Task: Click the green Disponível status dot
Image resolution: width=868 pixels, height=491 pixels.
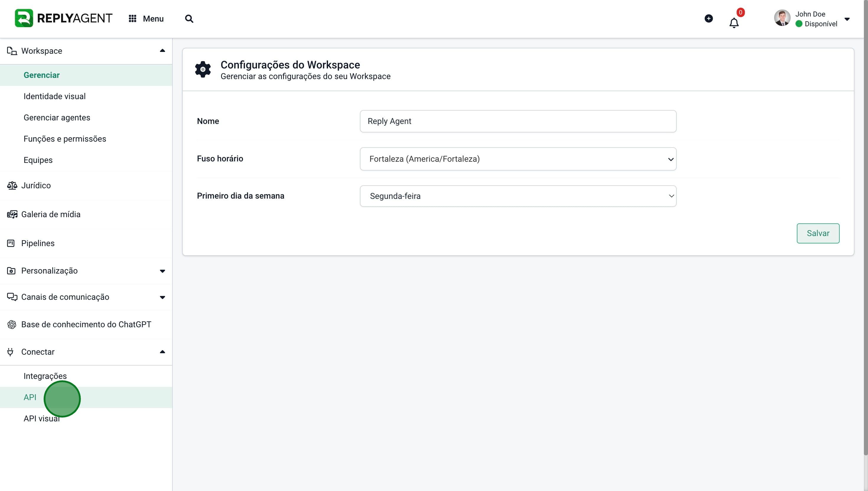Action: point(799,24)
